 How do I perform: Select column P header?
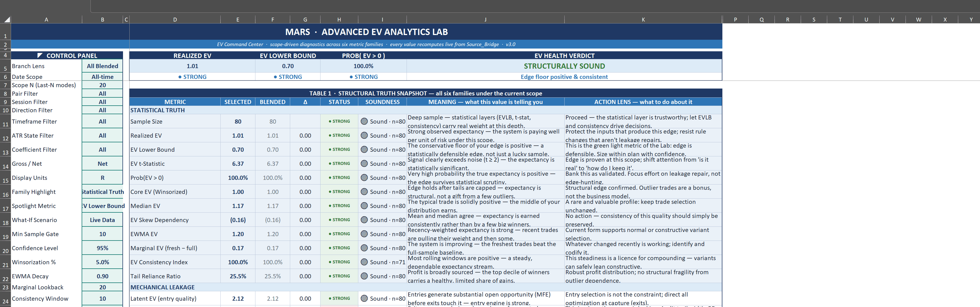[x=735, y=20]
